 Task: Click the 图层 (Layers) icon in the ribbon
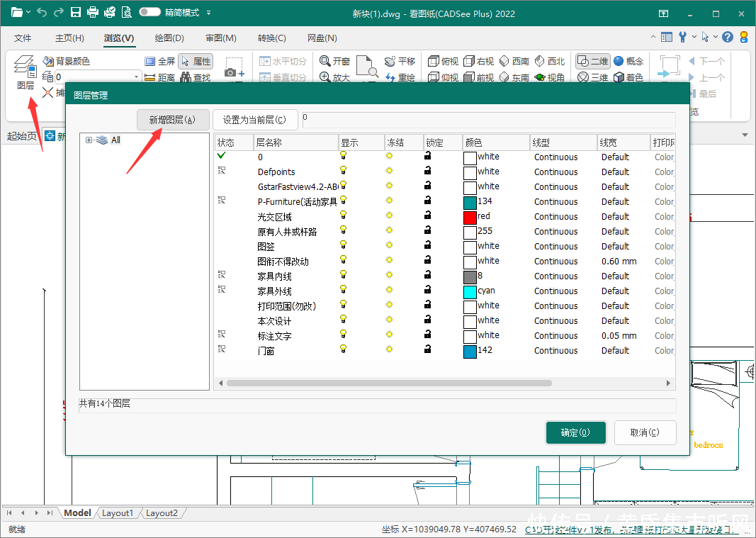[x=25, y=72]
